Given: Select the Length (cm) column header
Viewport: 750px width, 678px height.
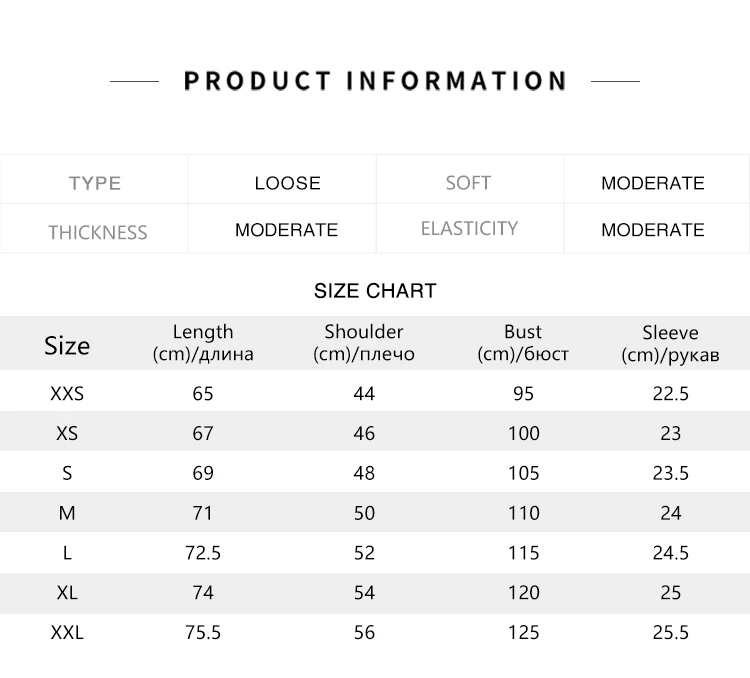Looking at the screenshot, I should 203,343.
